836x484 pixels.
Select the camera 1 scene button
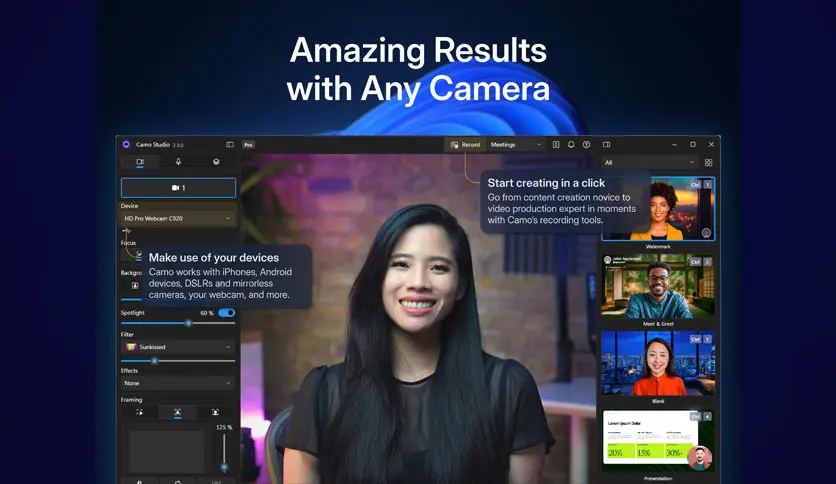coord(178,188)
